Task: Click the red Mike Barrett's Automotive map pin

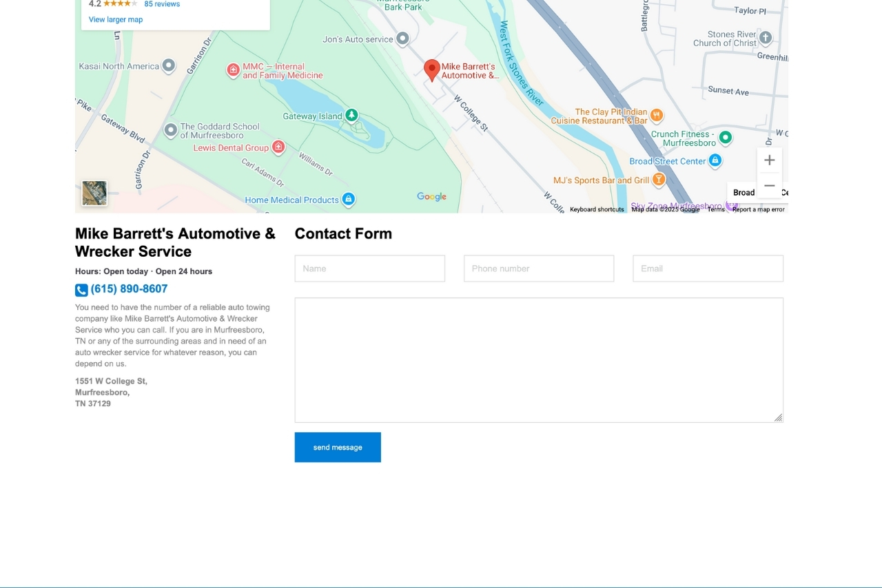Action: coord(432,70)
